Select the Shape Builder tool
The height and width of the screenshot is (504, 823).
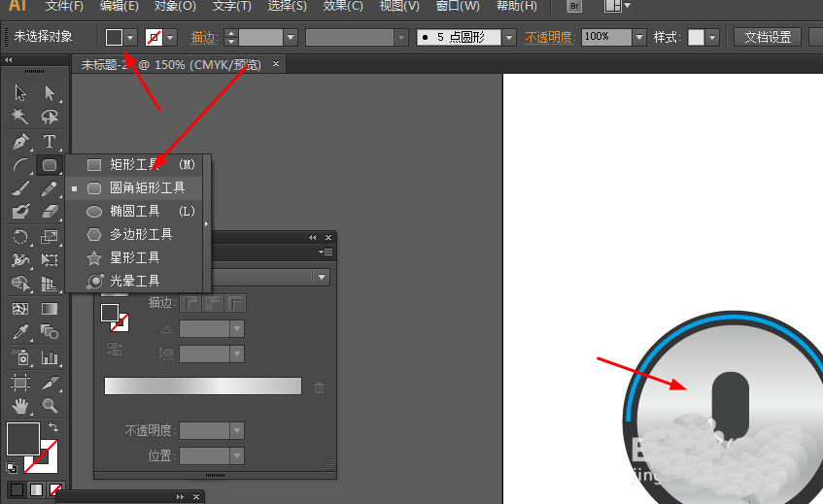coord(20,284)
